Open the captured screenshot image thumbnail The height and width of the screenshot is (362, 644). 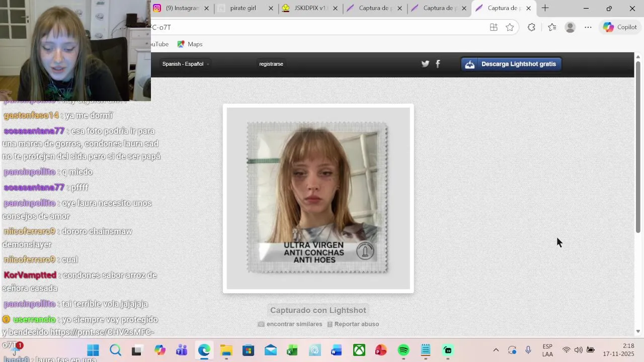click(x=318, y=198)
